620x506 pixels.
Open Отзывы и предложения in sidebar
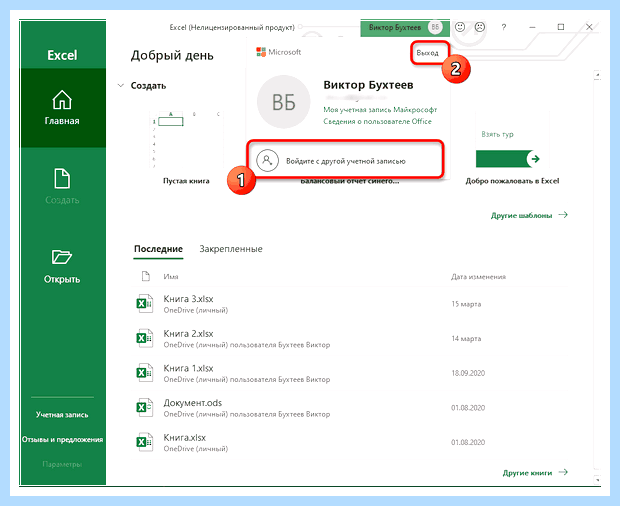coord(62,439)
